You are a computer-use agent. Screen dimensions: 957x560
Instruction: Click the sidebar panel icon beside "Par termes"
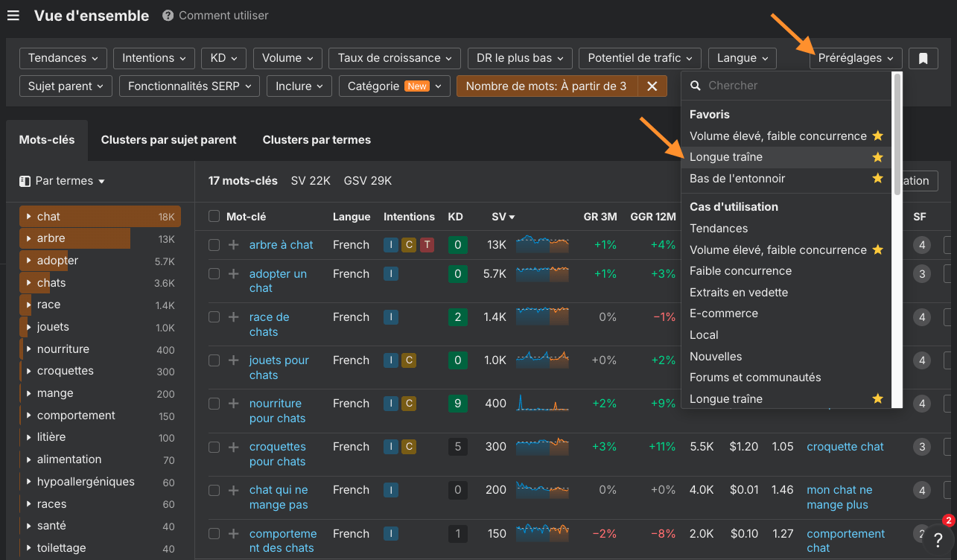point(25,180)
